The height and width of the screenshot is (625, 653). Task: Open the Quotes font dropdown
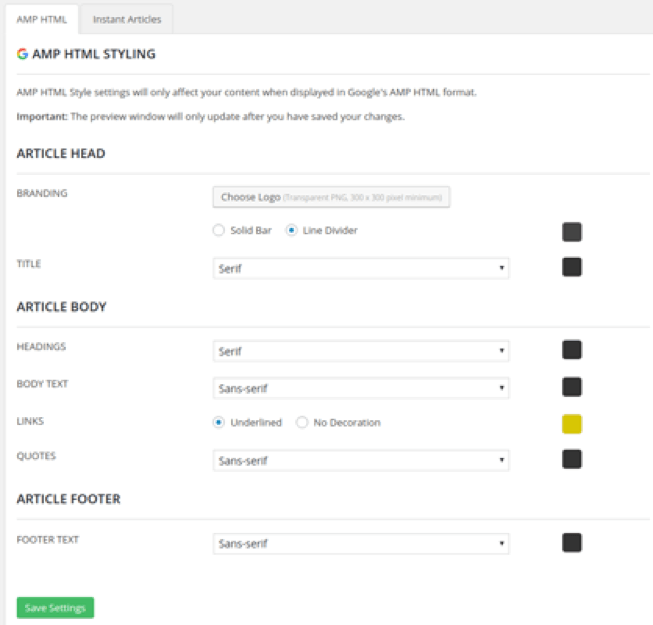361,461
